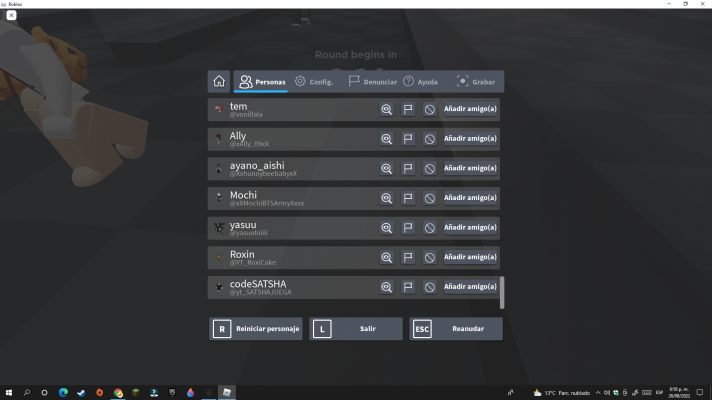This screenshot has height=400, width=712.
Task: Add tem as friend
Action: [x=470, y=109]
